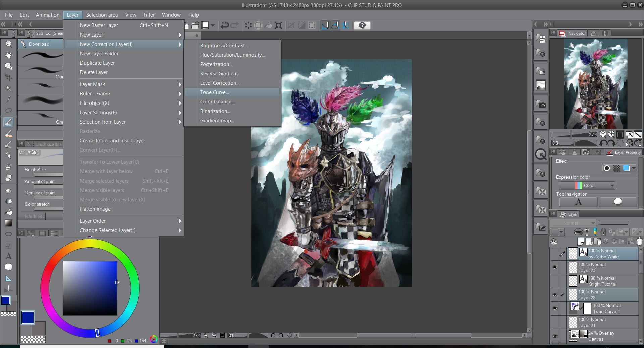Click the Save icon in command bar
Image resolution: width=644 pixels, height=348 pixels.
(x=205, y=25)
